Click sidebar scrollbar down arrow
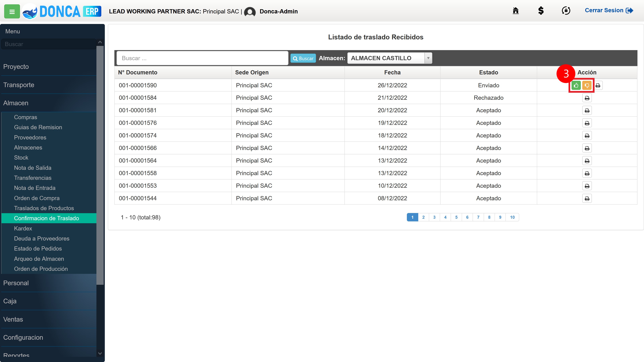 (x=100, y=353)
